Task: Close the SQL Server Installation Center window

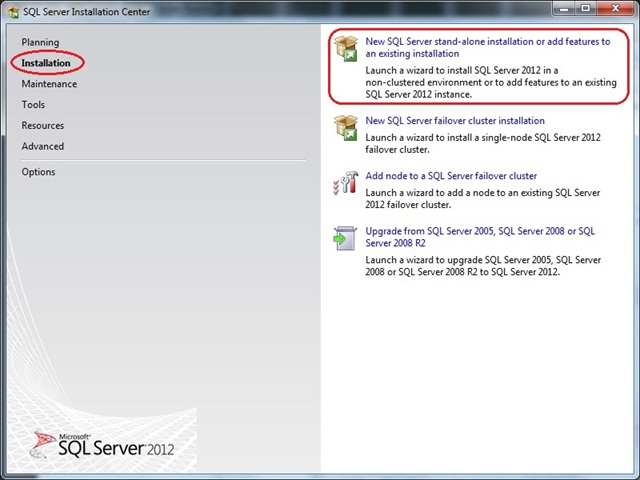Action: [616, 8]
